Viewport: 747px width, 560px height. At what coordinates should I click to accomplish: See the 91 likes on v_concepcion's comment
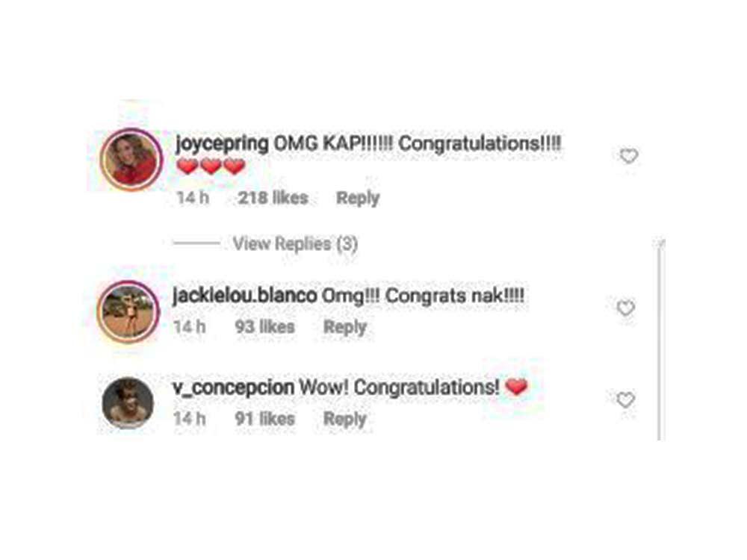point(265,419)
